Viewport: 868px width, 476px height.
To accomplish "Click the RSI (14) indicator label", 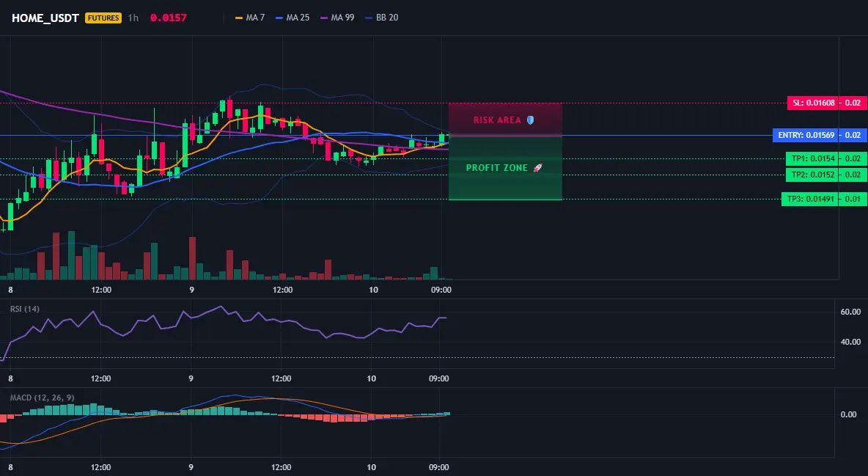I will 25,309.
